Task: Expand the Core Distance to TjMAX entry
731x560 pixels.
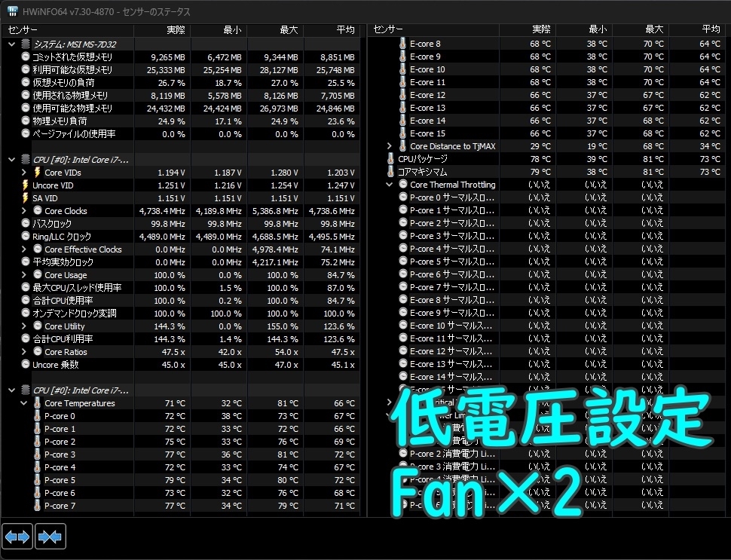Action: click(x=388, y=146)
